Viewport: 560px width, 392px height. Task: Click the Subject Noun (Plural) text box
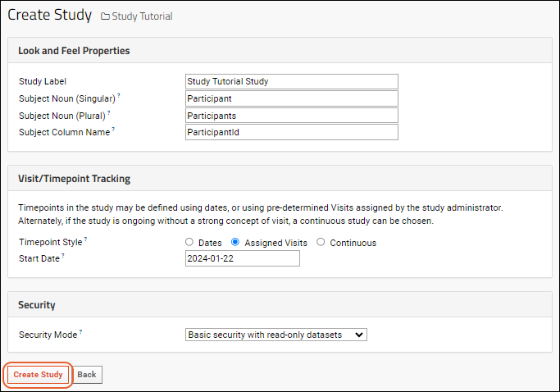click(x=291, y=116)
